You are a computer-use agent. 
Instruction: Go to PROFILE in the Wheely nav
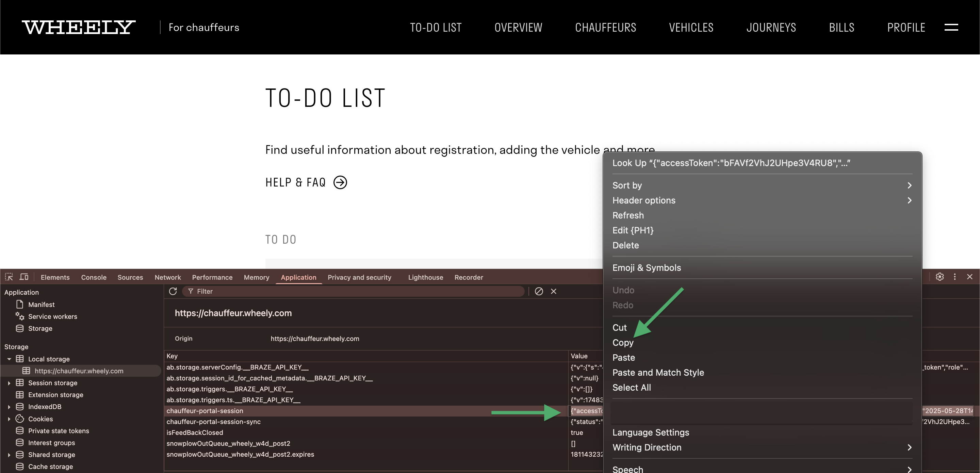click(x=906, y=28)
